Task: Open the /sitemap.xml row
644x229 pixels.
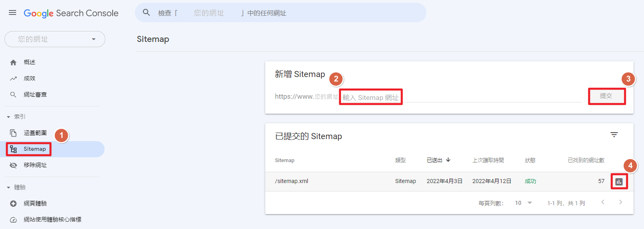Action: (449, 181)
